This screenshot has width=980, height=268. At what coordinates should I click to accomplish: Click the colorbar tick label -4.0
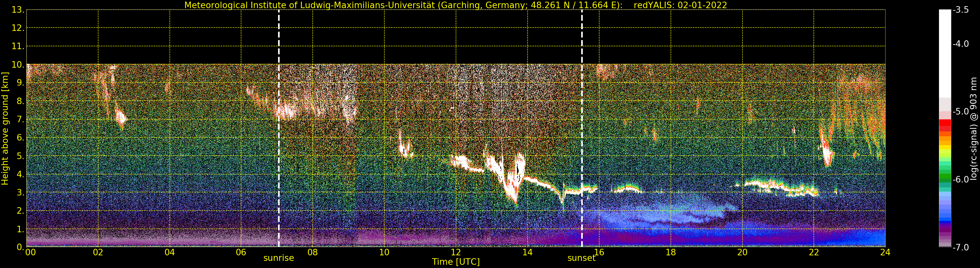tap(960, 44)
